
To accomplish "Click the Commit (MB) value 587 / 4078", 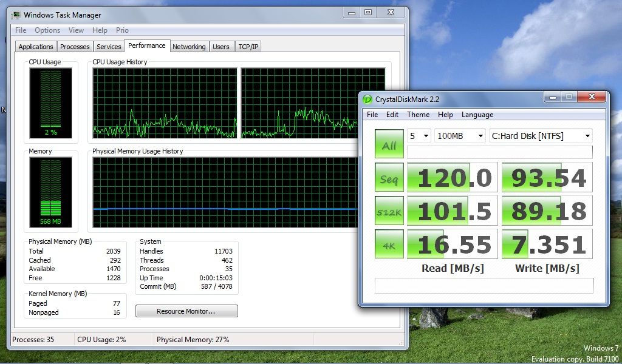I will coord(217,286).
